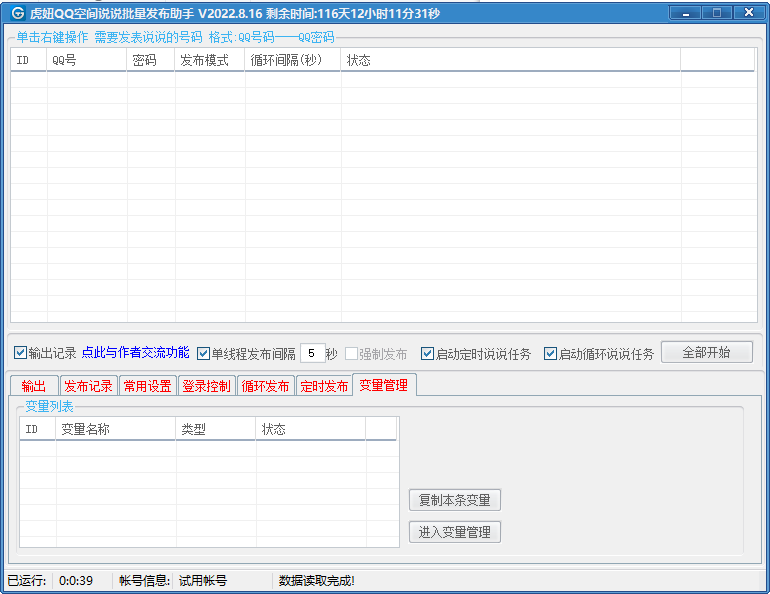Click the 循环间隔(秒) column header
Image resolution: width=770 pixels, height=594 pixels.
293,60
